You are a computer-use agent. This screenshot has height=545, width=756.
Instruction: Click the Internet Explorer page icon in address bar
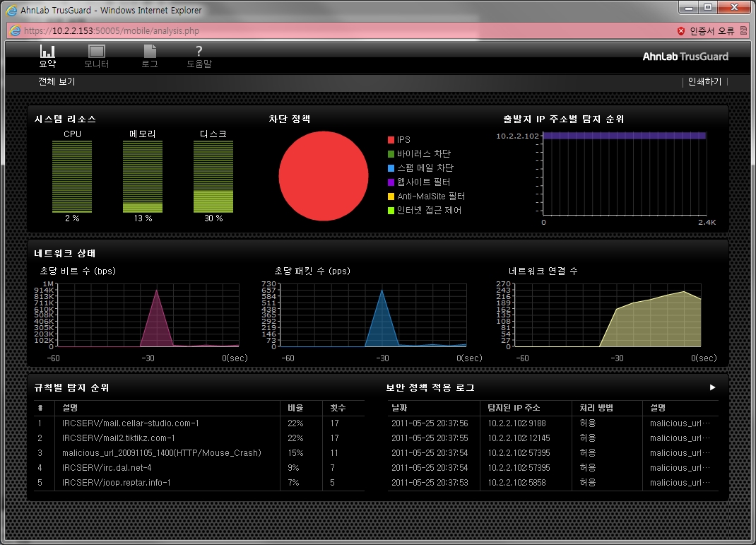[15, 31]
